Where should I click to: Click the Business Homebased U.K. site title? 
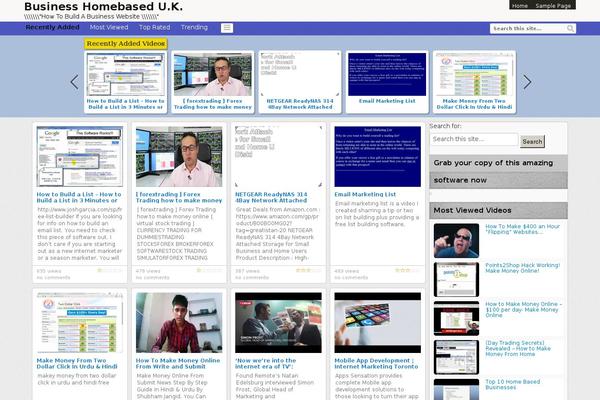pyautogui.click(x=103, y=7)
